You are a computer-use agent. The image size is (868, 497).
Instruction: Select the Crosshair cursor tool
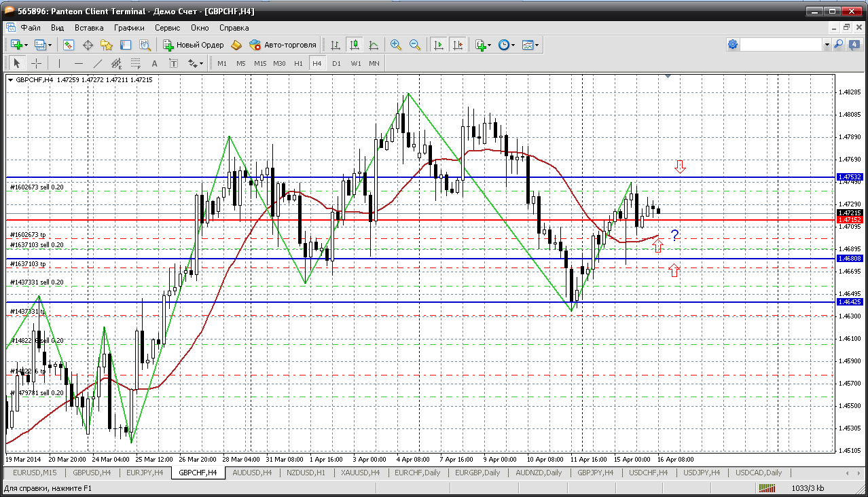pyautogui.click(x=36, y=63)
